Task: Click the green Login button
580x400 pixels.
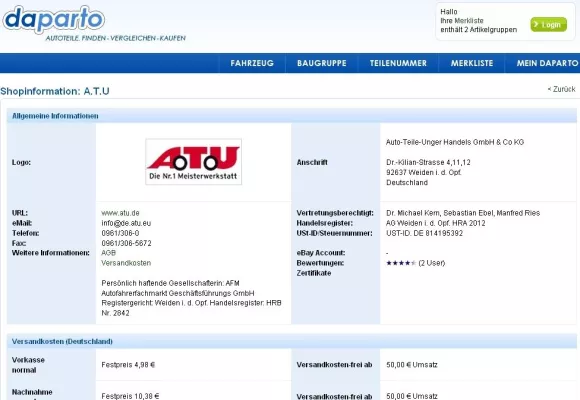Action: (549, 25)
